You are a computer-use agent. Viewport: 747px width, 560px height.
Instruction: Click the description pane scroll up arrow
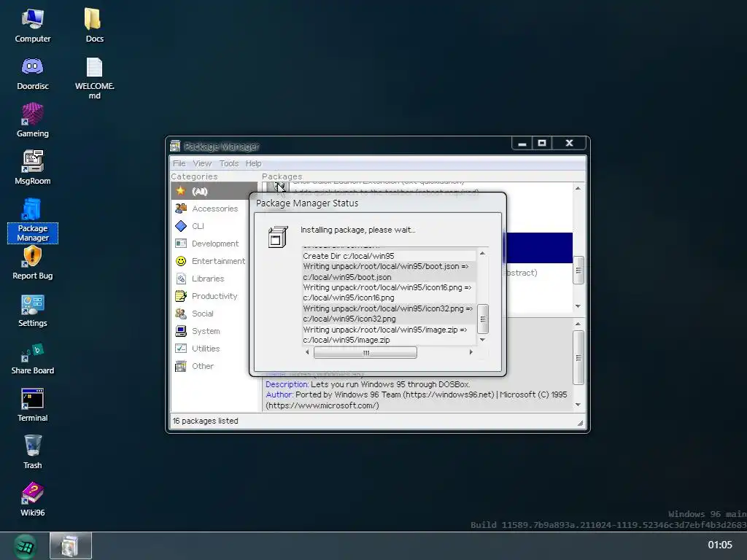(578, 324)
